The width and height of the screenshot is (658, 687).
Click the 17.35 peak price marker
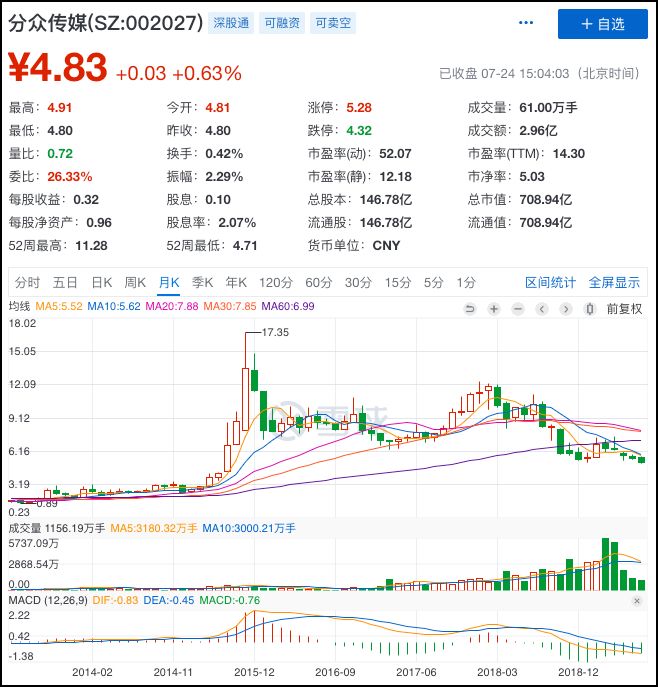pos(275,333)
